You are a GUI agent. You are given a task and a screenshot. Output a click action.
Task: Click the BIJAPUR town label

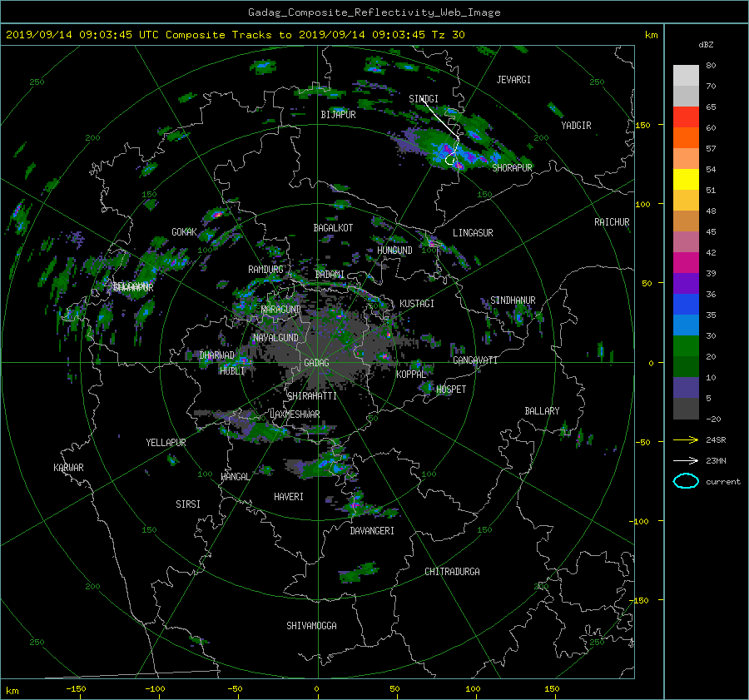pyautogui.click(x=338, y=115)
